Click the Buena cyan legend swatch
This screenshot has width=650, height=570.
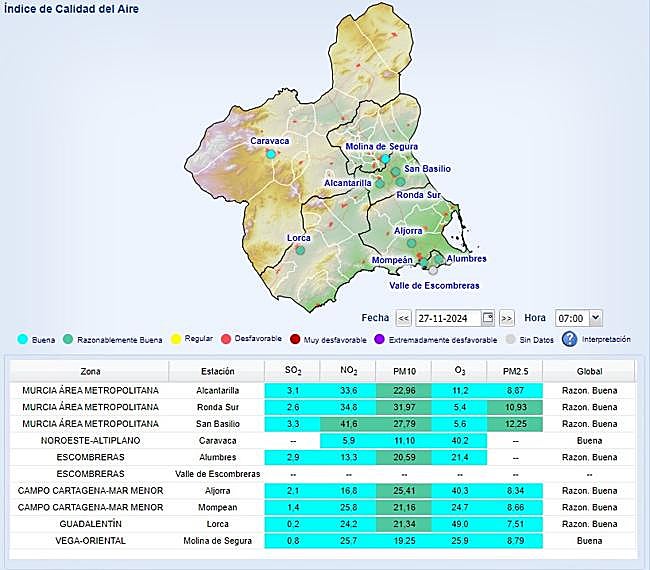tap(23, 340)
